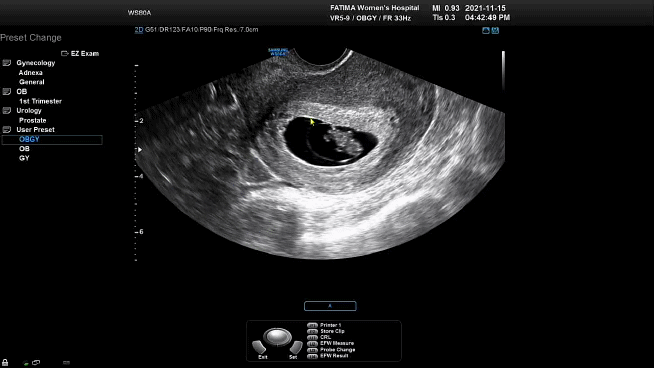654x368 pixels.
Task: Select the highlighted OBGY user preset
Action: (52, 140)
